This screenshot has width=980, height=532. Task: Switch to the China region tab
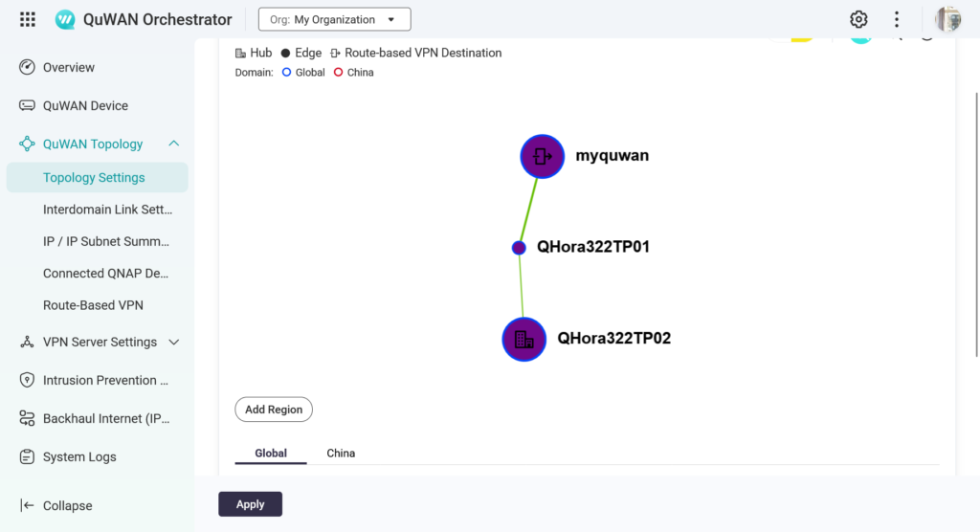341,453
